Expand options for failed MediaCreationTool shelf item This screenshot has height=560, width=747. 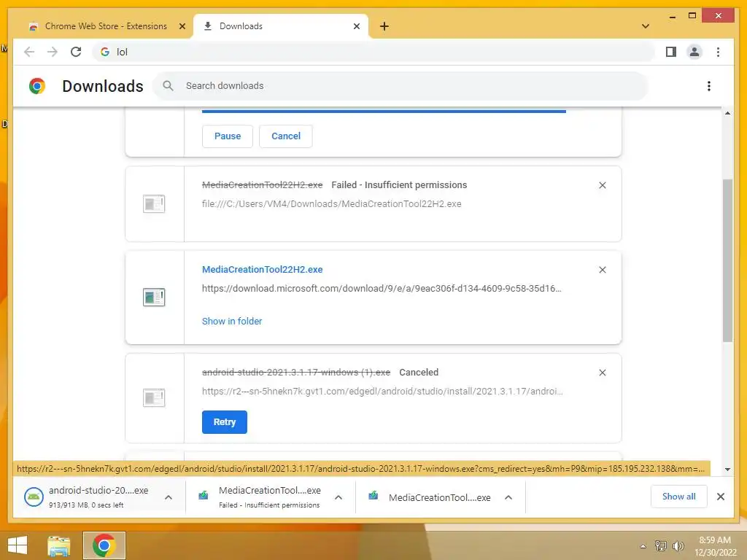point(338,497)
